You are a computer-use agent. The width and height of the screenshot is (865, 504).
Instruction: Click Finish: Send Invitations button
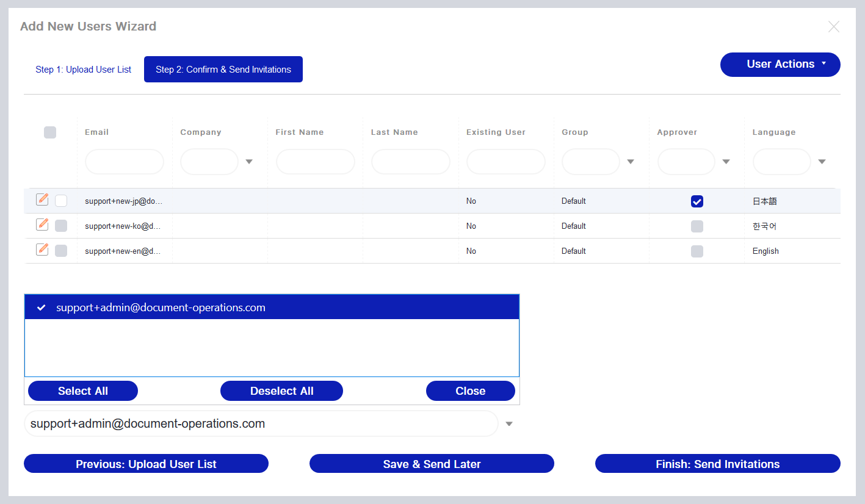[x=718, y=464]
